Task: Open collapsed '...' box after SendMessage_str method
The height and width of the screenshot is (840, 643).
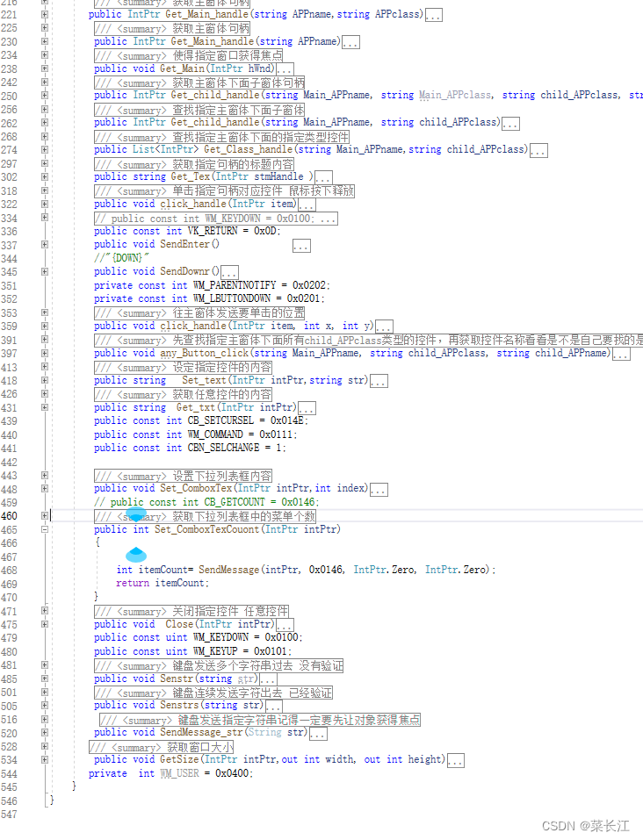Action: coord(318,734)
